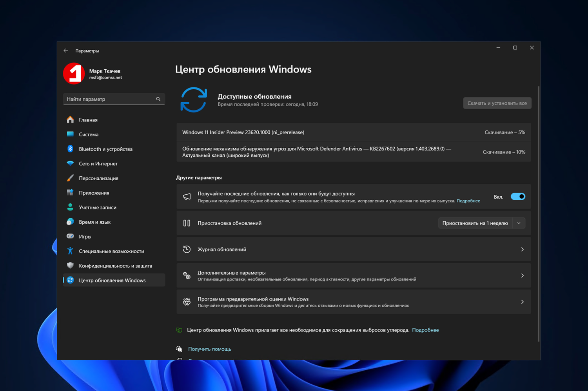Open Марк Ткачев account avatar
The image size is (588, 391).
[74, 73]
